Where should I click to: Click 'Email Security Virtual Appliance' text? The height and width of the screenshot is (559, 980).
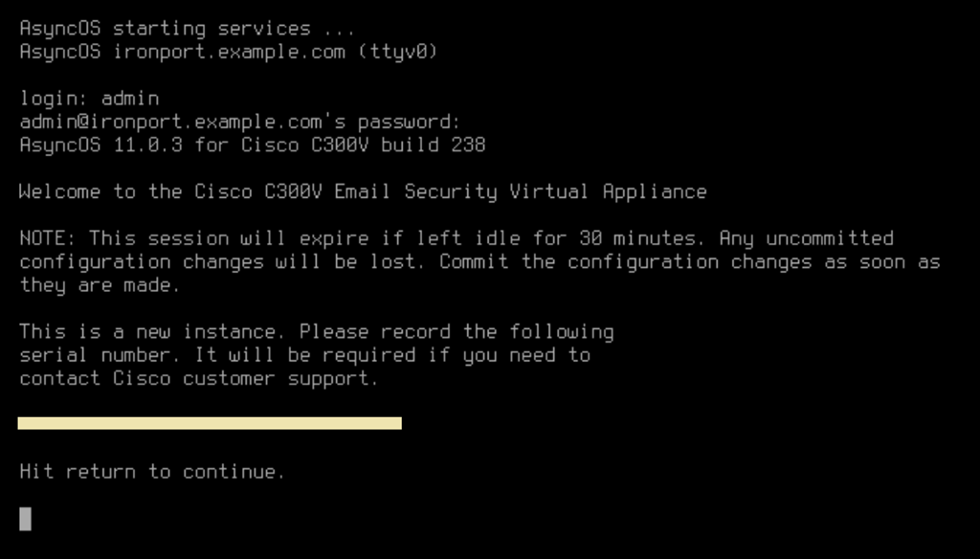pos(521,191)
